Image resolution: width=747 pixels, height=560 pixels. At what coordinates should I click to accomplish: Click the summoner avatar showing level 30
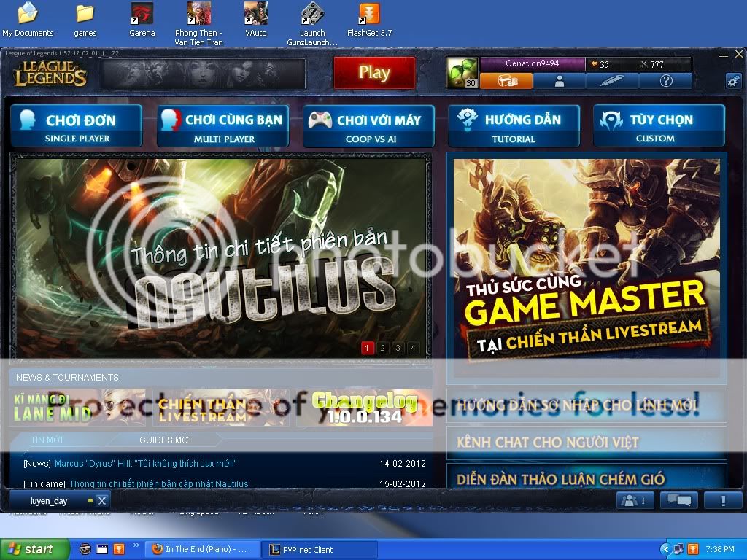click(462, 72)
